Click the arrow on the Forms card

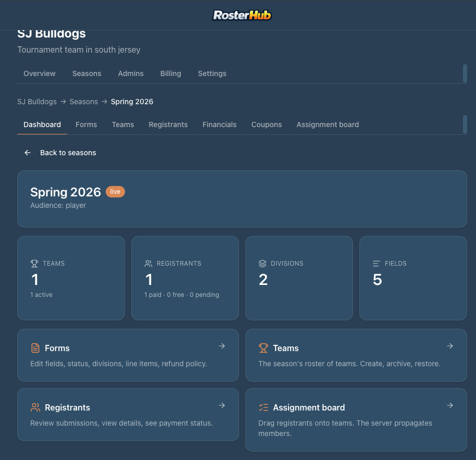pos(222,346)
